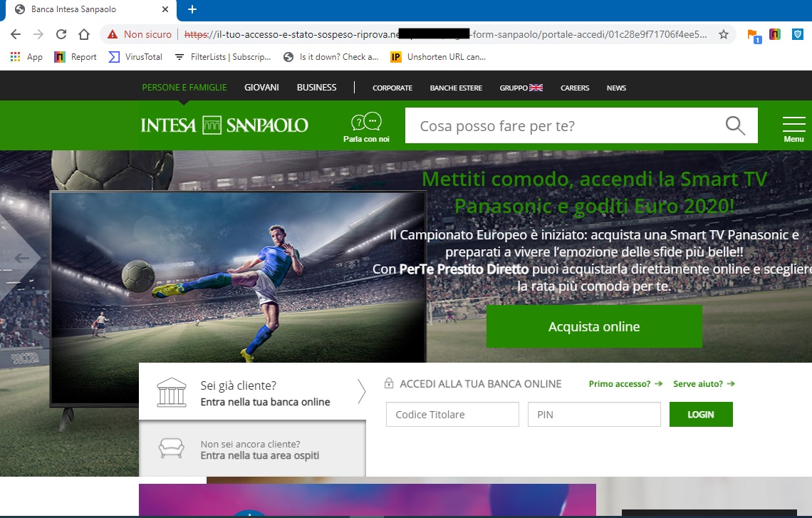This screenshot has width=812, height=518.
Task: Open the NEWS page
Action: click(x=616, y=88)
